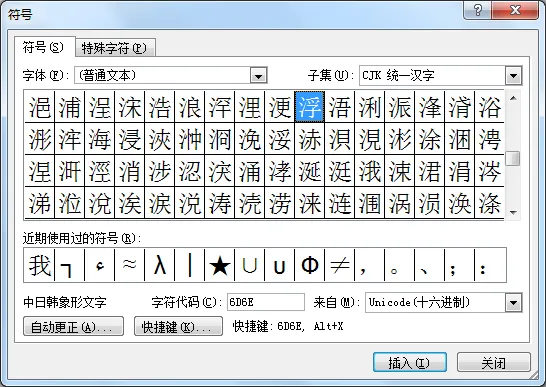This screenshot has height=387, width=546.
Task: Select the recently used ≈ symbol
Action: coord(130,265)
